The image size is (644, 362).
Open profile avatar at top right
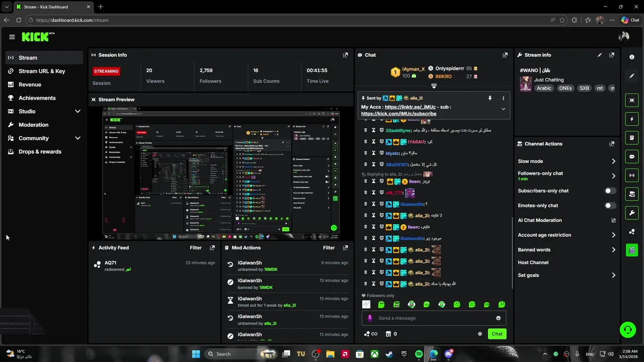pyautogui.click(x=624, y=37)
